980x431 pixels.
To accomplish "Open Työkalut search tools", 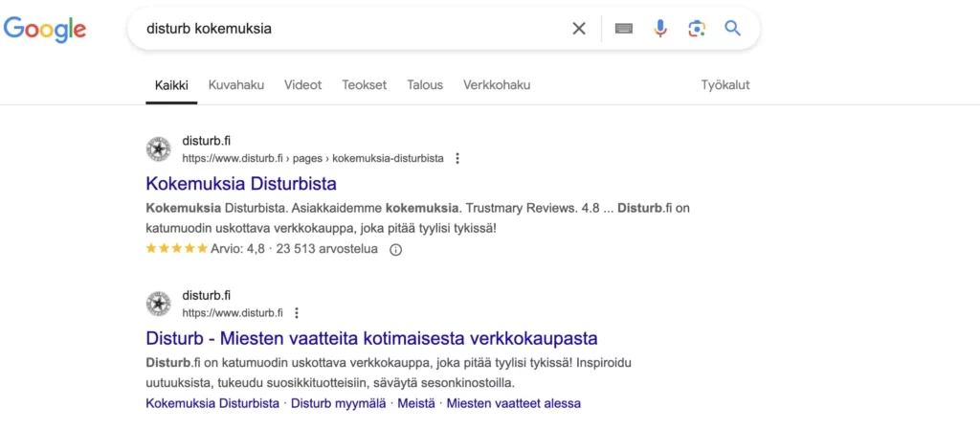I will click(725, 85).
